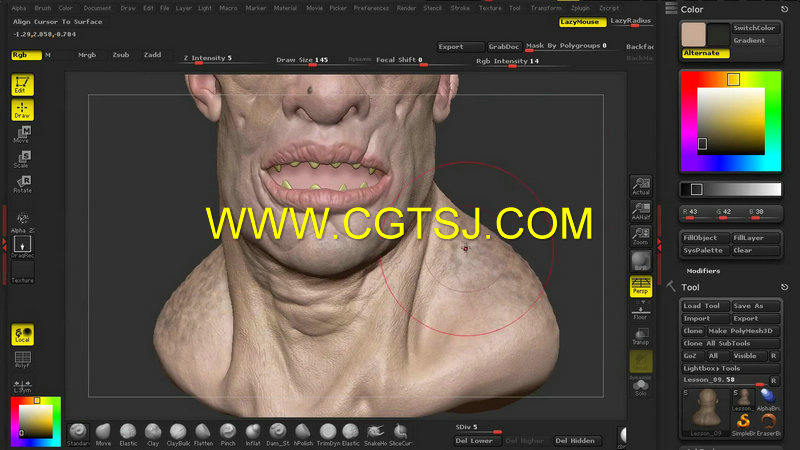Toggle the Floor grid
Viewport: 800px width, 450px height.
pyautogui.click(x=641, y=310)
